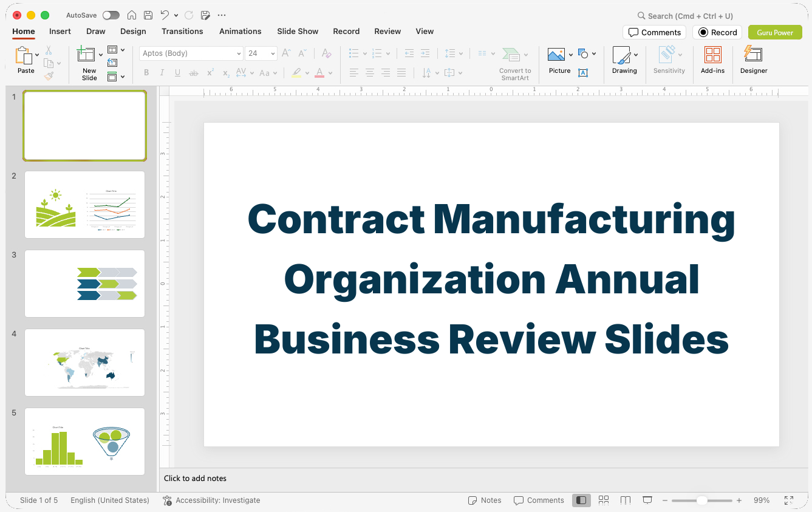812x512 pixels.
Task: Launch the Designer pane
Action: tap(754, 60)
